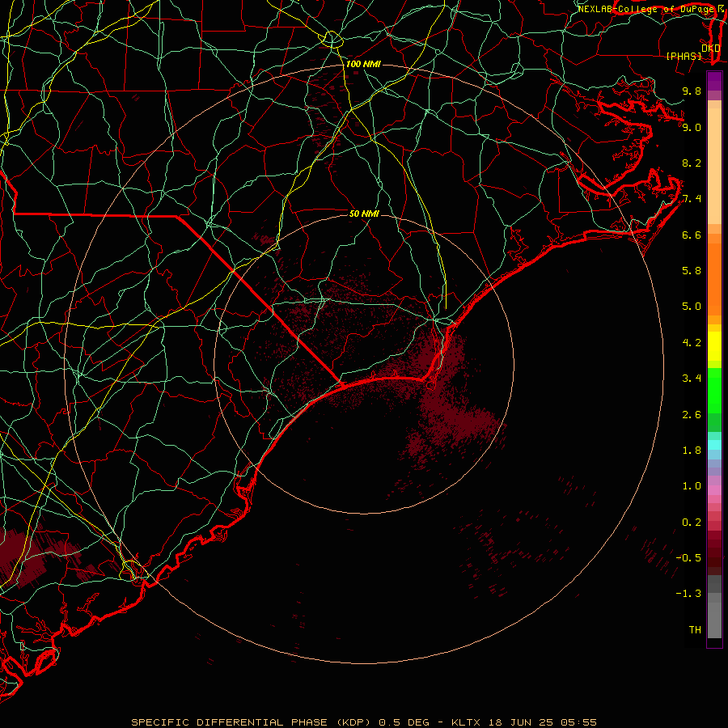Select the 9.8 value on the scale
The image size is (728, 728).
pos(692,91)
